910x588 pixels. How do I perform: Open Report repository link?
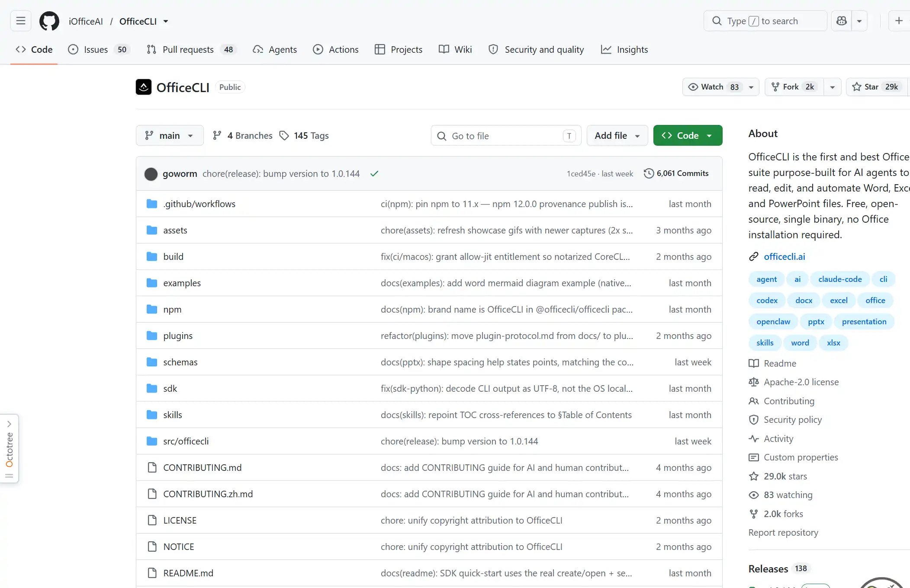pos(783,532)
